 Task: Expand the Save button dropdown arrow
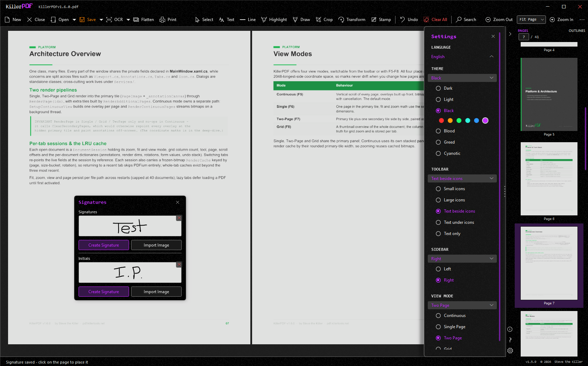[101, 20]
